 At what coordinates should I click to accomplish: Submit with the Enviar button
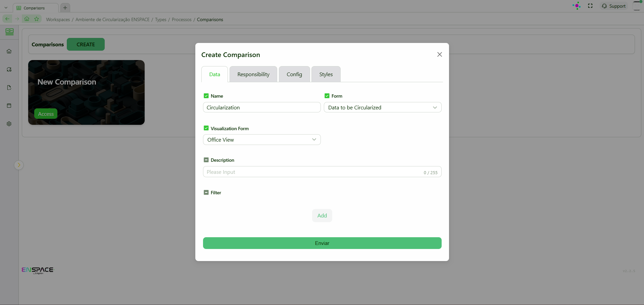coord(322,243)
